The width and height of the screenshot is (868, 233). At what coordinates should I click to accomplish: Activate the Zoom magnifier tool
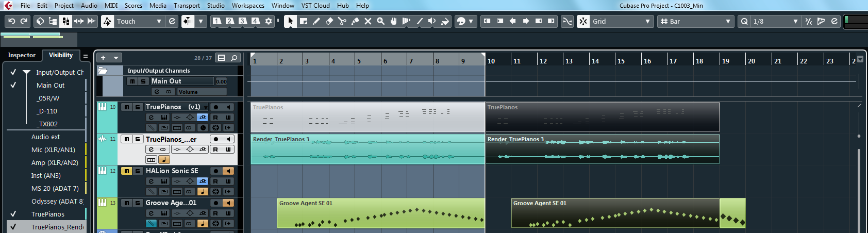click(381, 21)
